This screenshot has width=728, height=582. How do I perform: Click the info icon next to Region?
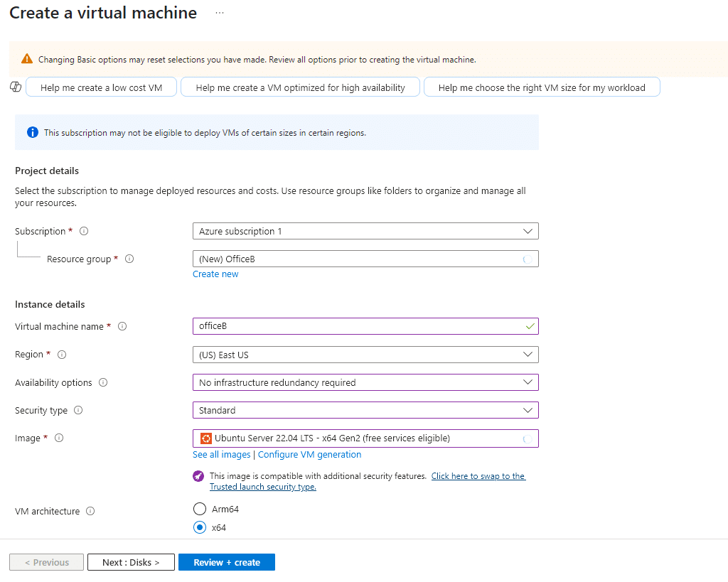click(x=62, y=355)
